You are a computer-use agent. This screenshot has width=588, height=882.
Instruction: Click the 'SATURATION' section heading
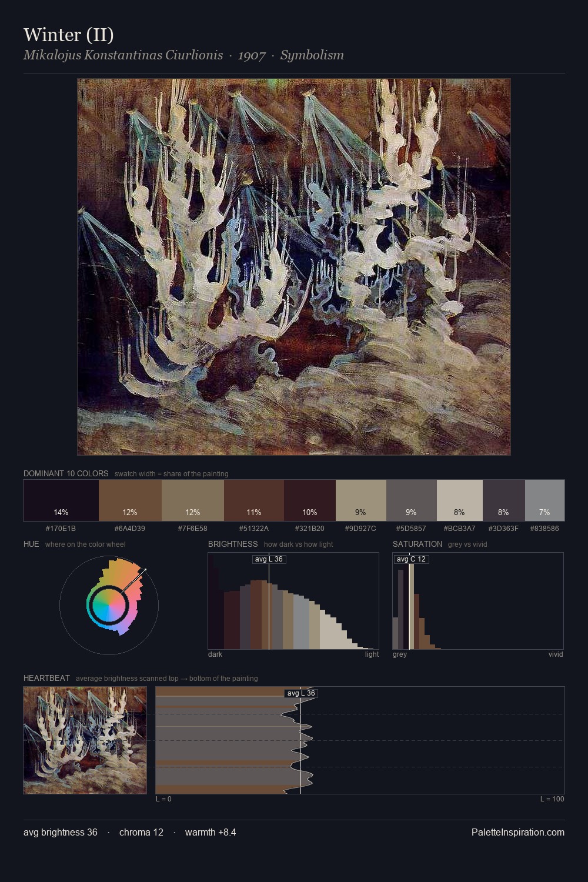coord(417,544)
